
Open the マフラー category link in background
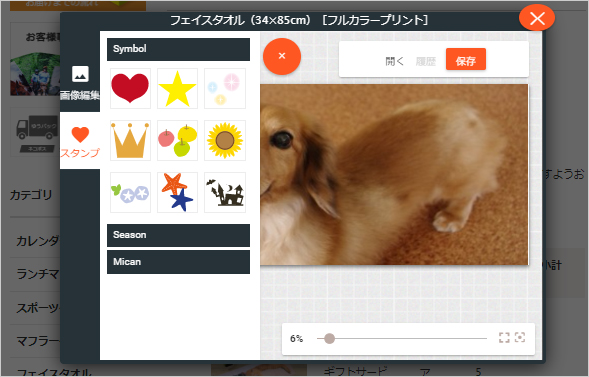click(38, 341)
